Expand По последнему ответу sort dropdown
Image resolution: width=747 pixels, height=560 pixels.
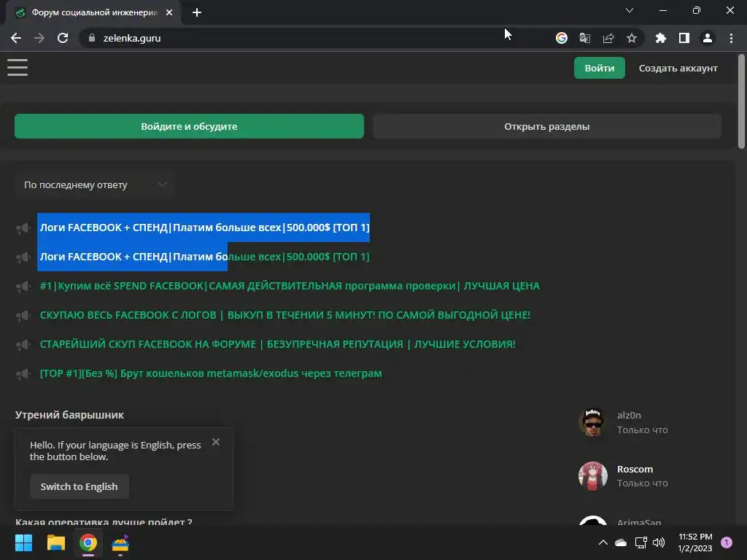pos(95,184)
